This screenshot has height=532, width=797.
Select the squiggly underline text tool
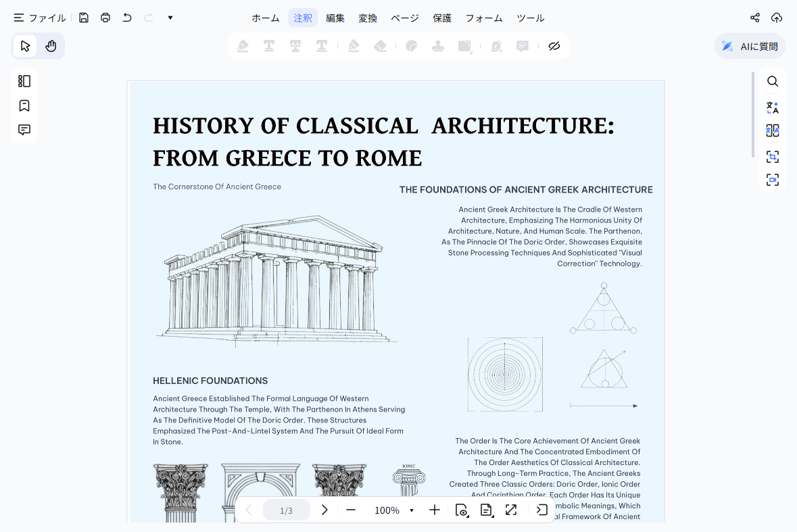322,46
